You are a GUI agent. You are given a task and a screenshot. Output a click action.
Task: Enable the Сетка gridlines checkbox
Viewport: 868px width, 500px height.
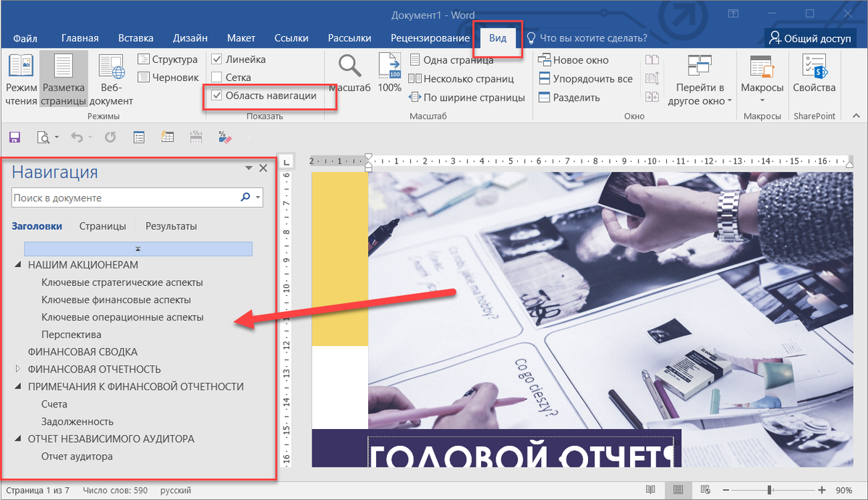pos(216,77)
